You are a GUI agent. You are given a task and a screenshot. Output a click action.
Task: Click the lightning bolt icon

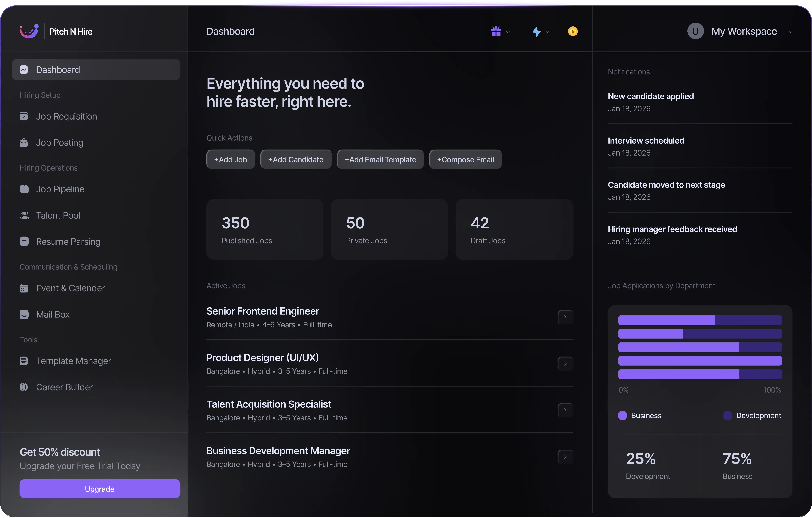(x=536, y=32)
